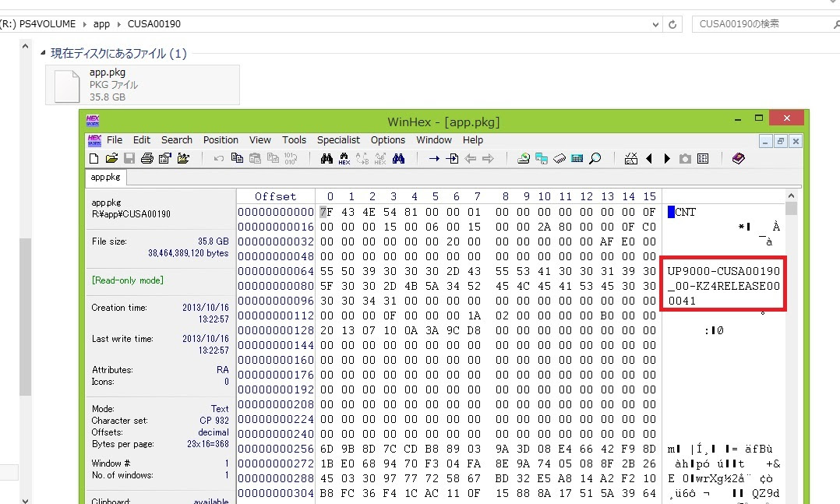Click the [Read-only mode] label
Viewport: 840px width, 504px height.
128,280
